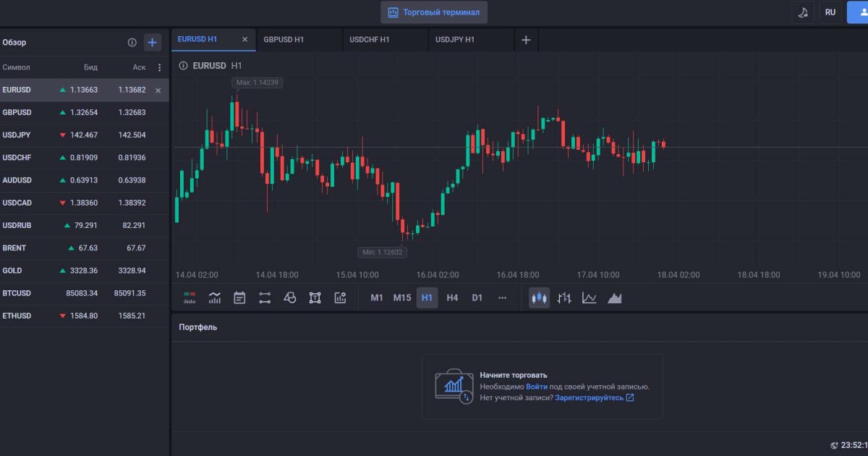
Task: Click the info icon beside EURUSD chart title
Action: click(183, 65)
